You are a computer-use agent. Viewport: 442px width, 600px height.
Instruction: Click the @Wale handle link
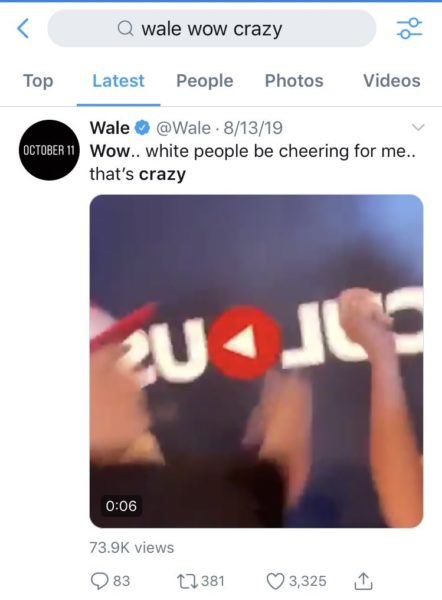[183, 128]
